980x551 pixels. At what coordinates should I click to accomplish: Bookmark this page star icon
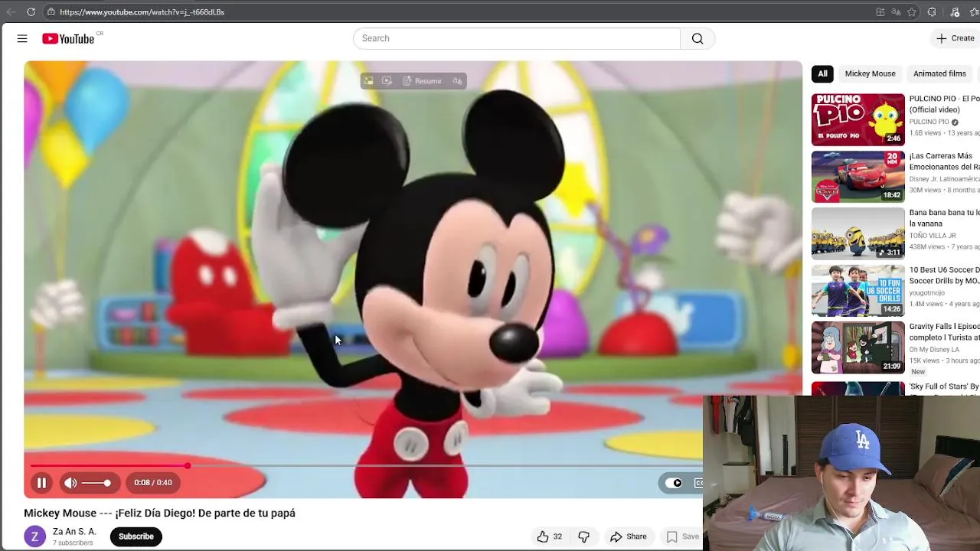tap(912, 12)
